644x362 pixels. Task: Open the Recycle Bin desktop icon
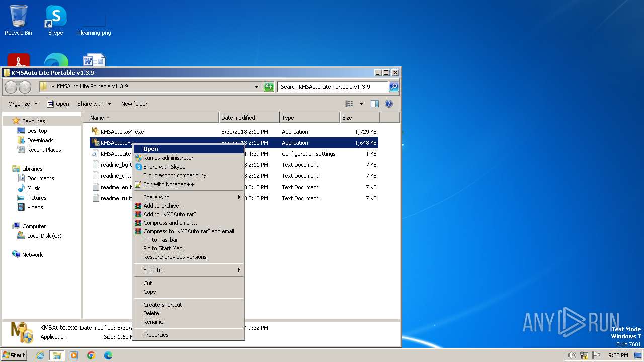18,20
